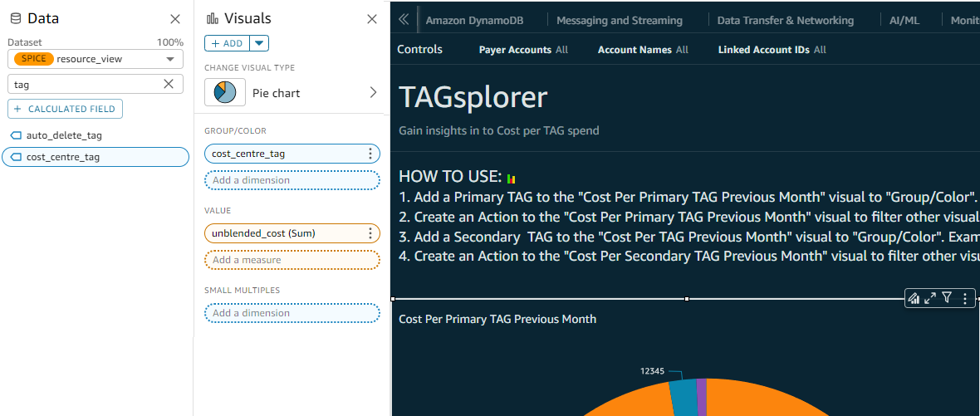This screenshot has height=416, width=980.
Task: Open the Payer Accounts control
Action: pos(523,49)
